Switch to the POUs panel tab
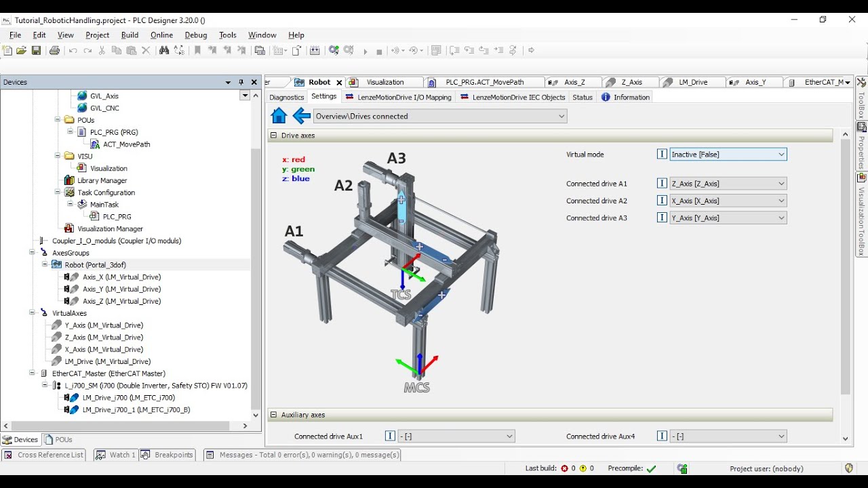Screen dimensions: 868x488 (x=58, y=440)
